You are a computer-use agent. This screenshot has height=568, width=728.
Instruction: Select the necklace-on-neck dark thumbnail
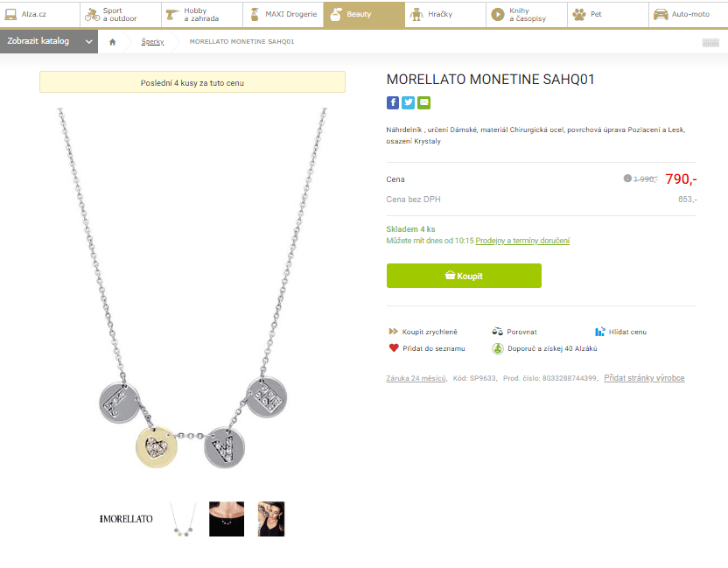pos(227,519)
